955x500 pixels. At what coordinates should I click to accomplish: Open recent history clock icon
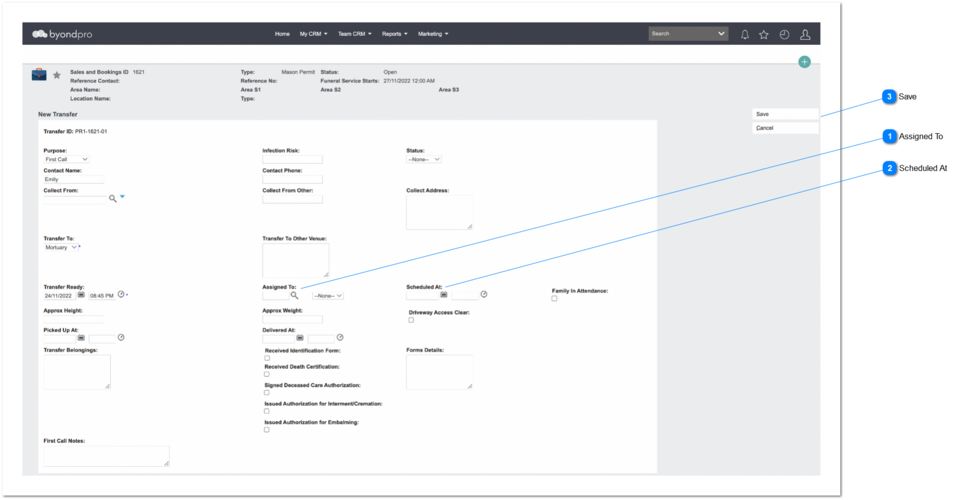784,35
